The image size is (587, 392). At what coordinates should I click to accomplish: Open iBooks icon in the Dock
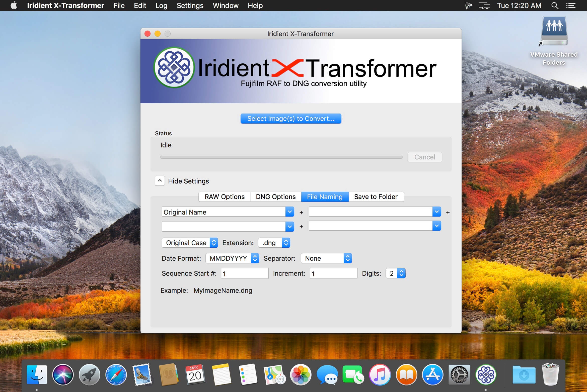[406, 375]
